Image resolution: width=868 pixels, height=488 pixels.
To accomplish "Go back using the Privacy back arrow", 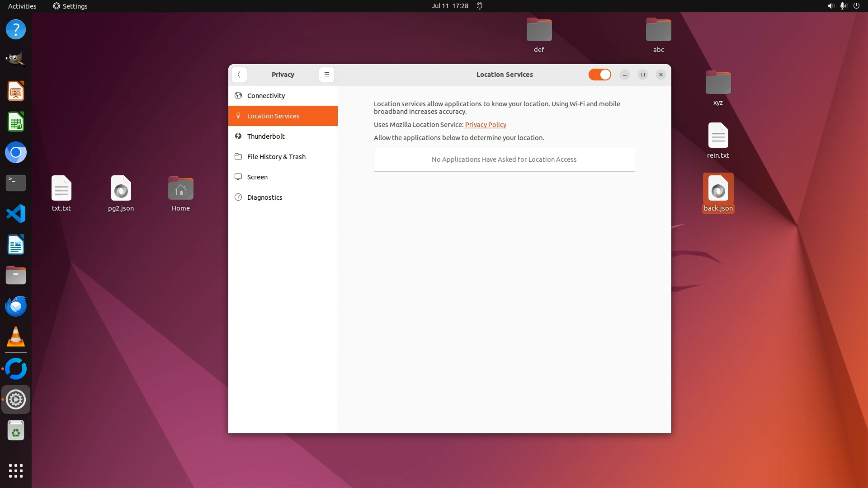I will (239, 75).
